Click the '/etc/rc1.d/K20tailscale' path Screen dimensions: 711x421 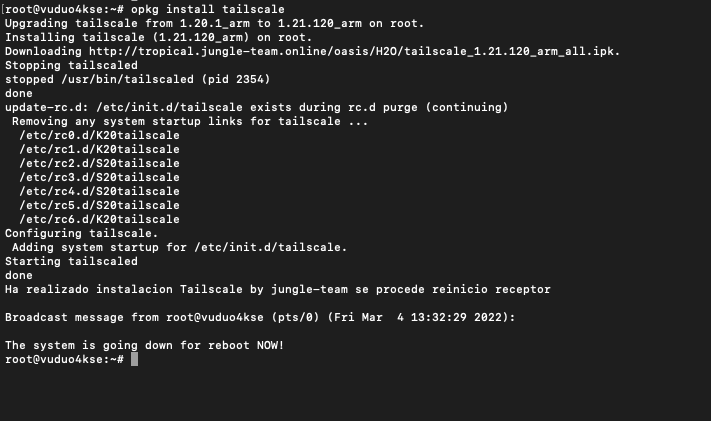click(x=99, y=149)
